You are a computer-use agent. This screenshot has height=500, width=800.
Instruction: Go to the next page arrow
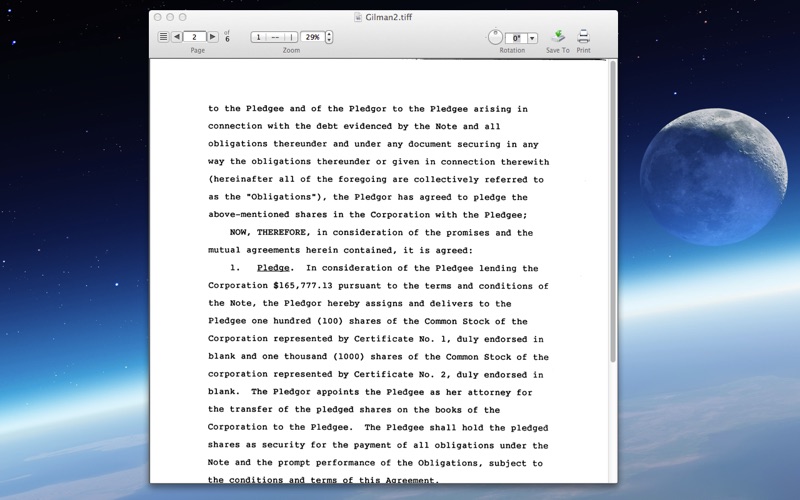pyautogui.click(x=213, y=37)
